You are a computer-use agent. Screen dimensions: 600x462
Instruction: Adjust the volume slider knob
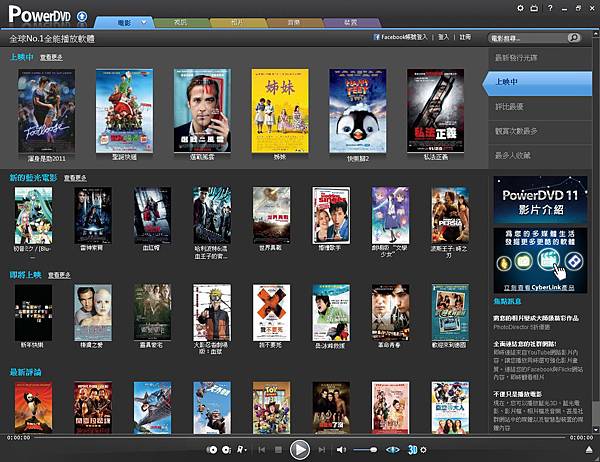point(373,450)
